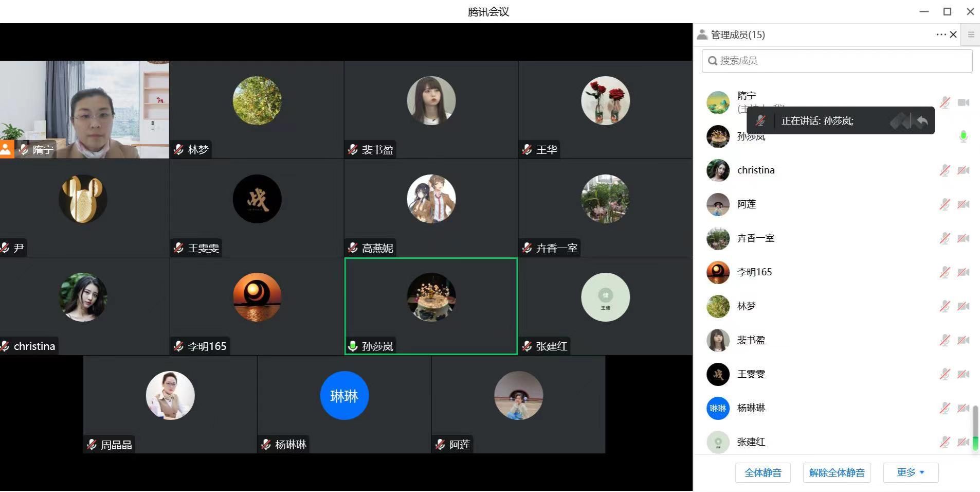This screenshot has height=492, width=980.
Task: Click the host person icon on 隋宁's video tile
Action: click(6, 150)
